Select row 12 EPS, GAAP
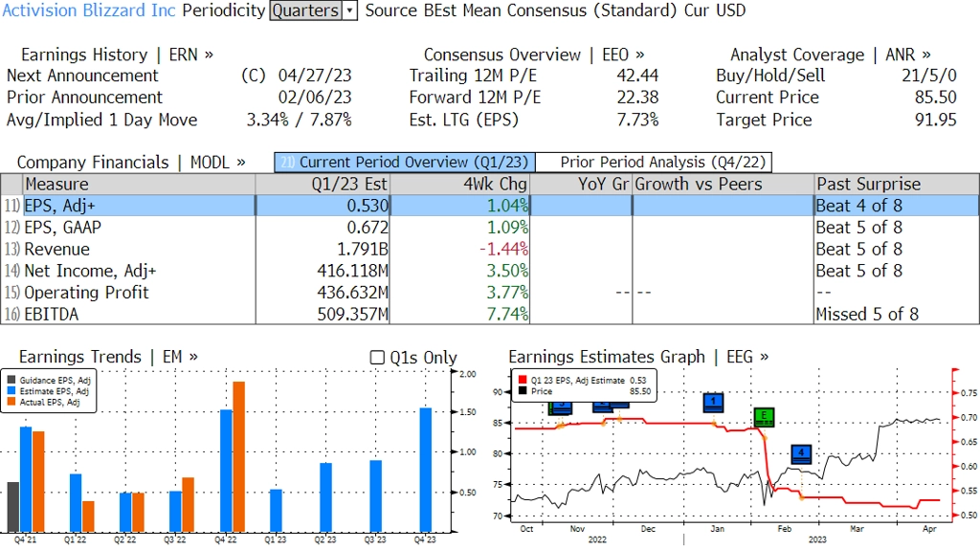Image resolution: width=980 pixels, height=549 pixels. click(490, 228)
